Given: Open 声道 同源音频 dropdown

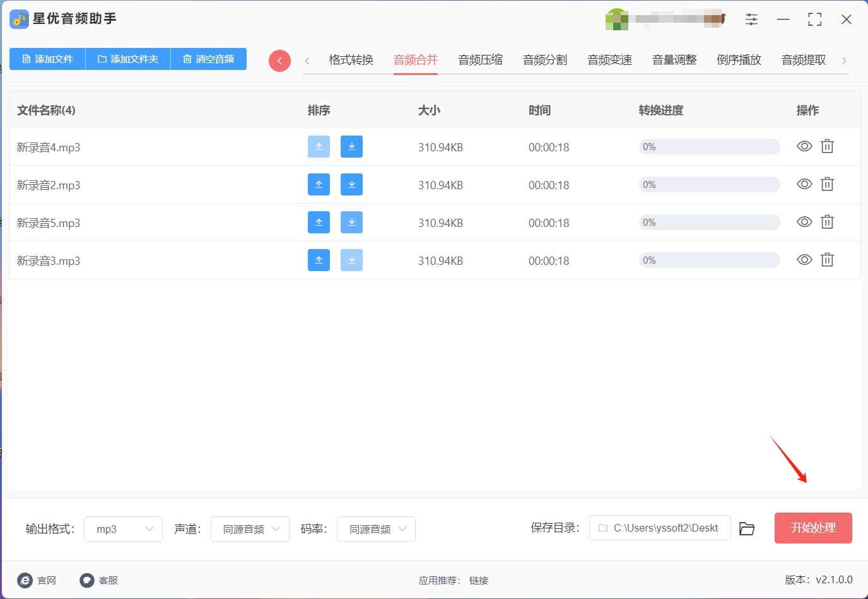Looking at the screenshot, I should coord(250,529).
